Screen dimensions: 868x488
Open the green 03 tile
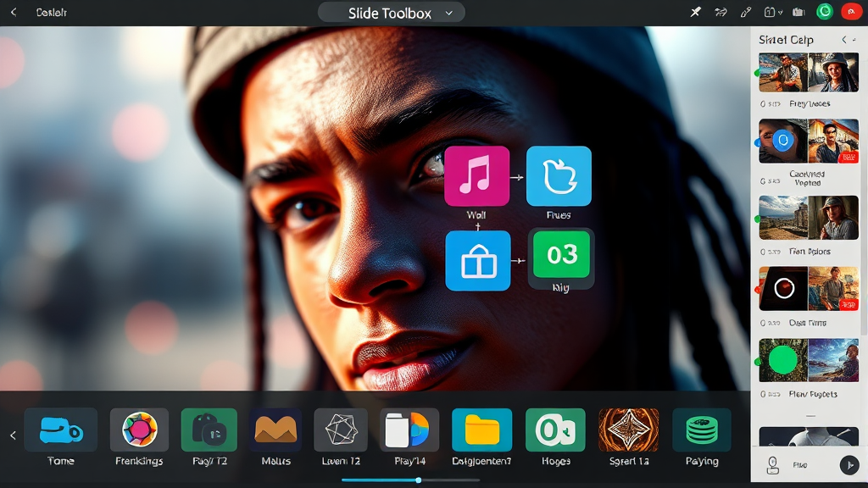(561, 255)
